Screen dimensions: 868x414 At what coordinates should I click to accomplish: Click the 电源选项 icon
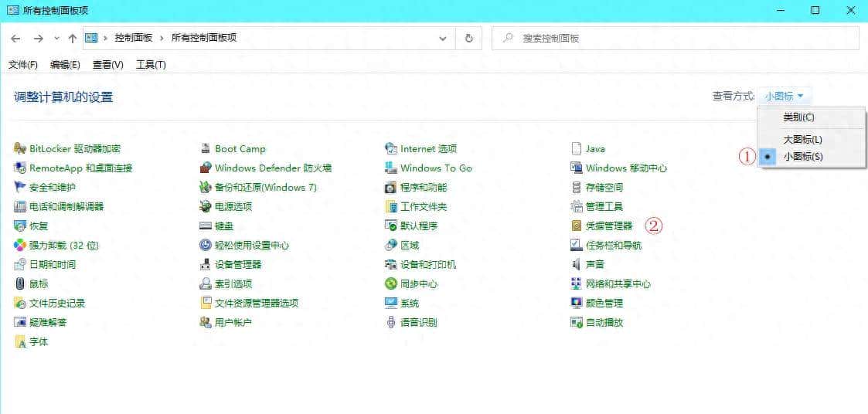click(x=206, y=206)
